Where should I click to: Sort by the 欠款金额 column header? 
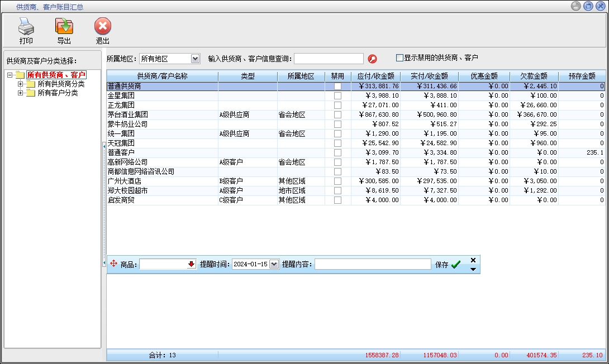534,76
